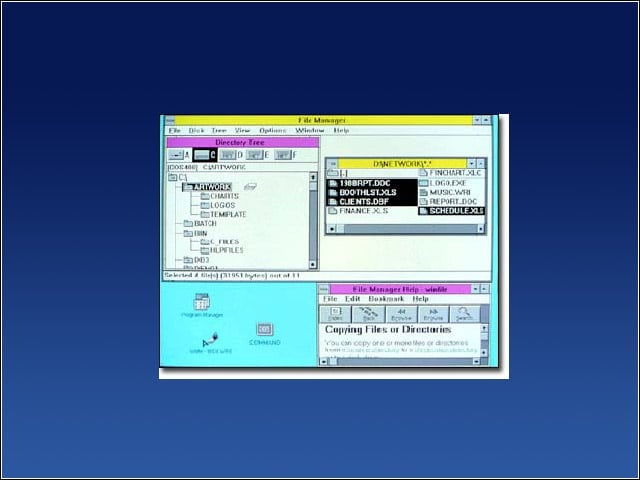Click the Browse backward button
This screenshot has height=480, width=640.
pyautogui.click(x=401, y=314)
